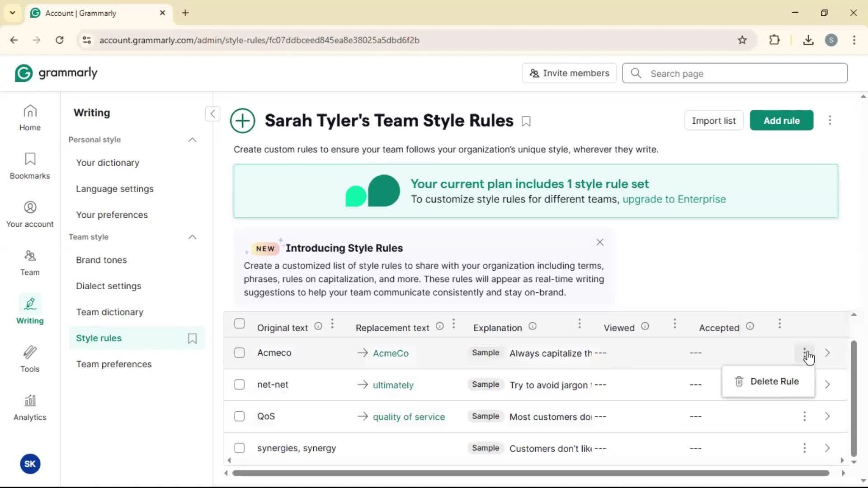Screen dimensions: 868x488
Task: Follow the upgrade to Enterprise link
Action: pos(674,199)
